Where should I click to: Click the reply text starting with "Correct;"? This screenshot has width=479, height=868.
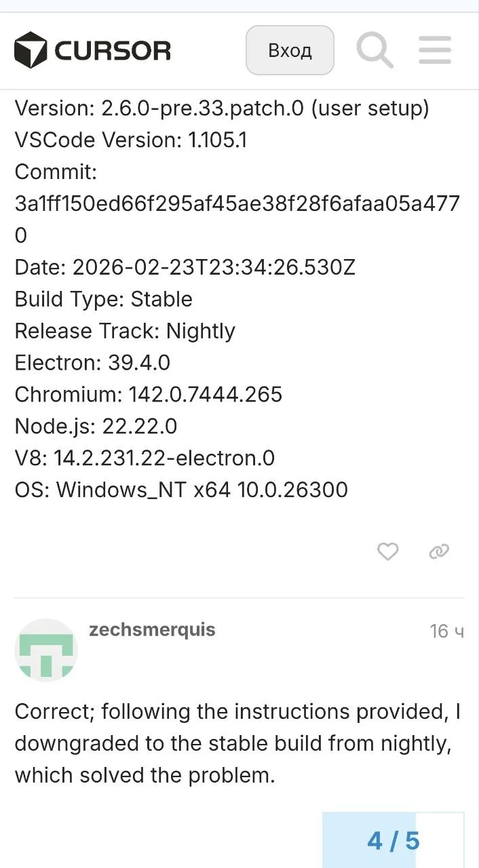237,743
